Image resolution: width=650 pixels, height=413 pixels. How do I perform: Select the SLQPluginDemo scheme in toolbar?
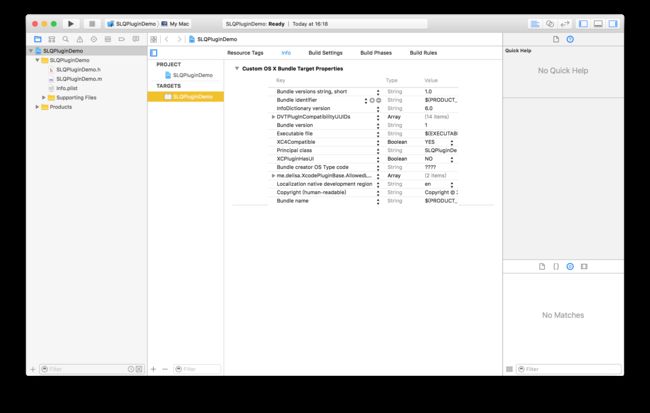coord(131,24)
